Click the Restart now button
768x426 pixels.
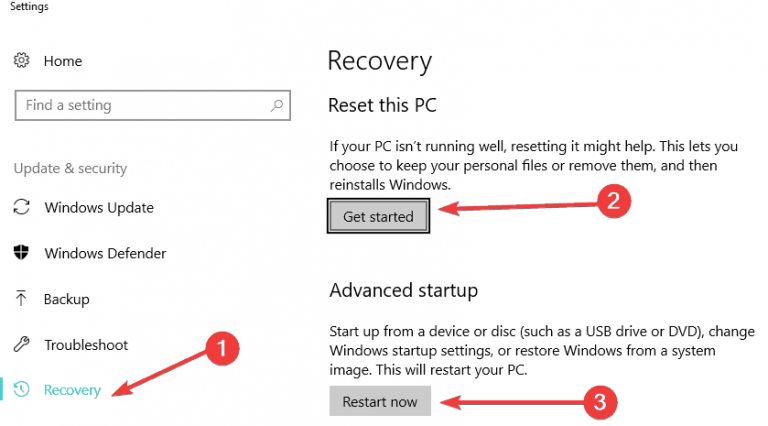(x=380, y=401)
